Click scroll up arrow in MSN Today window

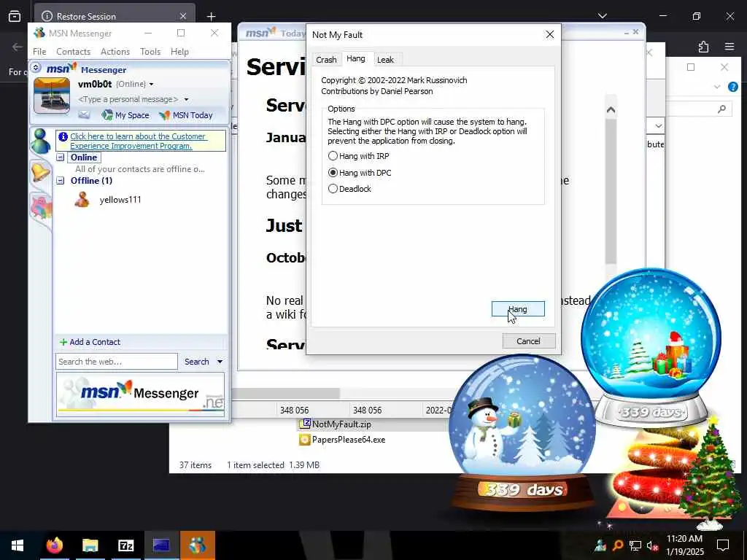pyautogui.click(x=611, y=111)
